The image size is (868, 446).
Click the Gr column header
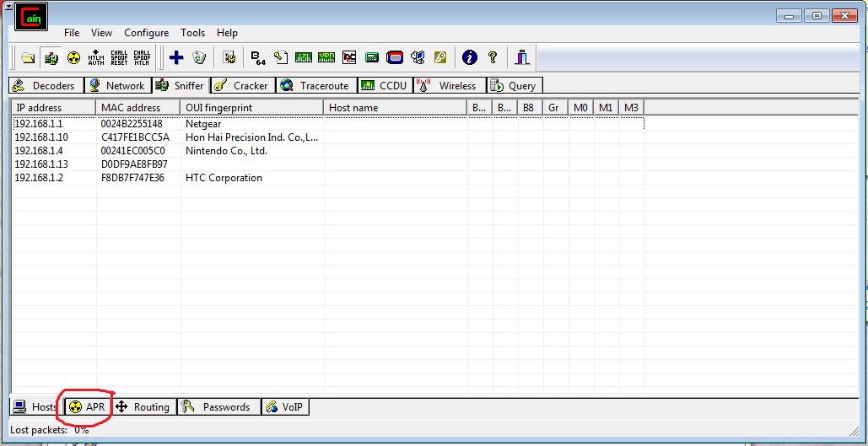click(556, 108)
